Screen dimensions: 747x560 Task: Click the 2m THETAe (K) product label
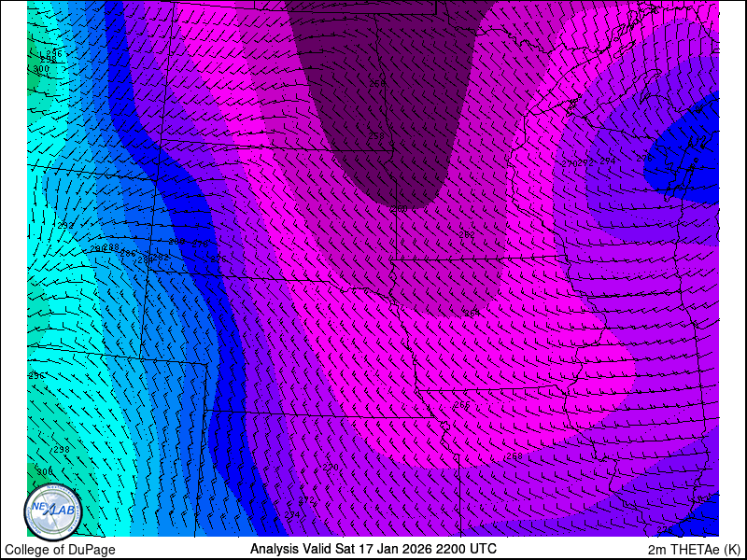695,549
